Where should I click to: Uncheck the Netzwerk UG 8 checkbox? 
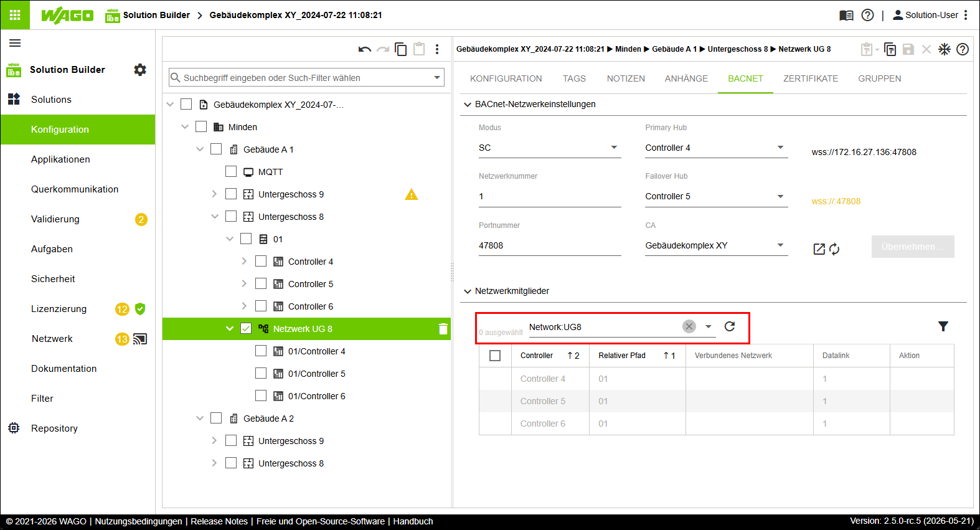246,328
